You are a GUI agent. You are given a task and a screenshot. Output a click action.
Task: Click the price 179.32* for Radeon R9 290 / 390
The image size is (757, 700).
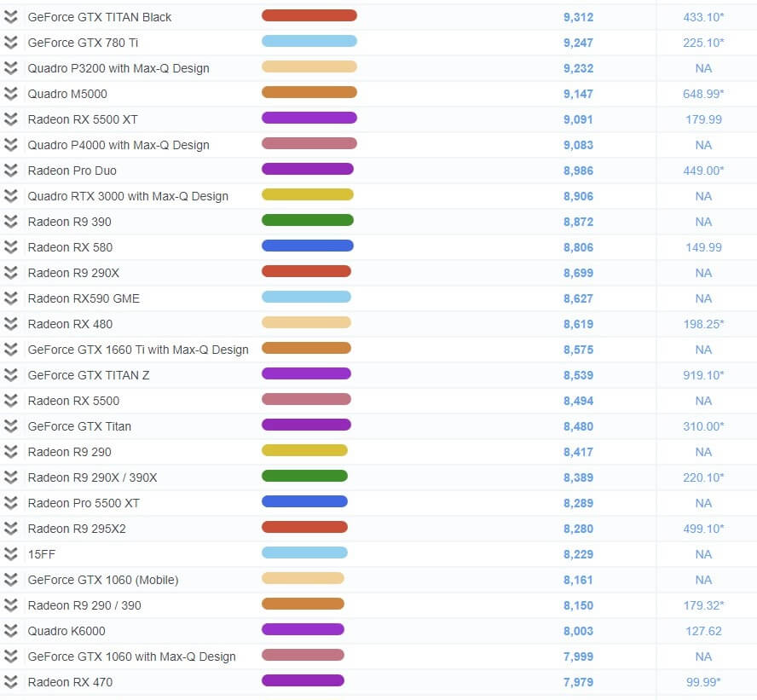tap(703, 606)
